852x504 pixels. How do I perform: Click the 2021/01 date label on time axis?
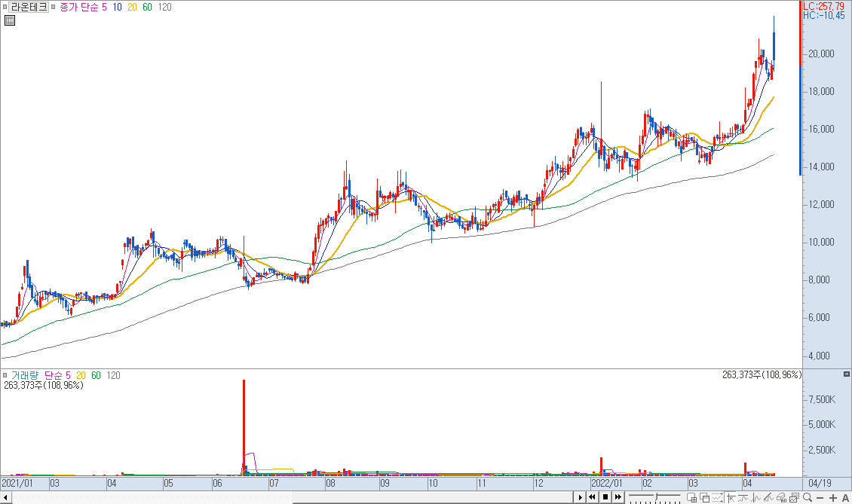coord(17,483)
